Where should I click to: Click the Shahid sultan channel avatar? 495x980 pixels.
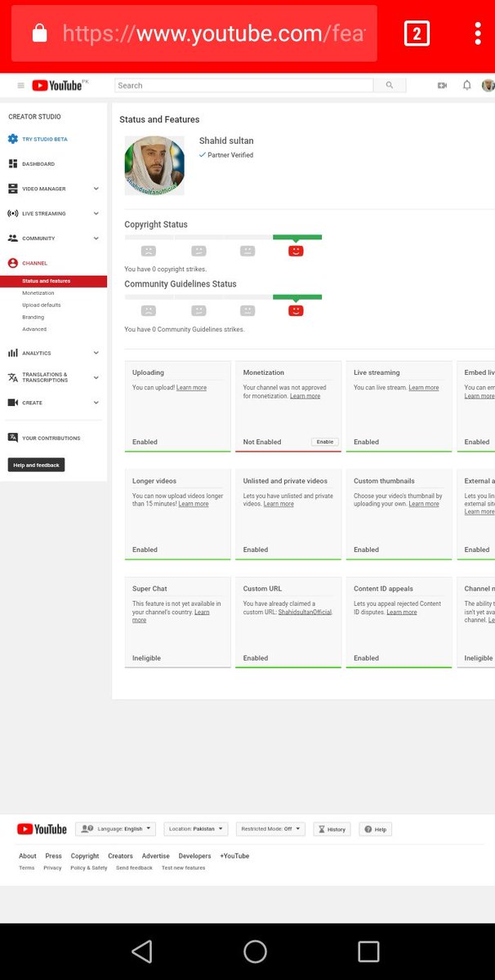click(154, 165)
